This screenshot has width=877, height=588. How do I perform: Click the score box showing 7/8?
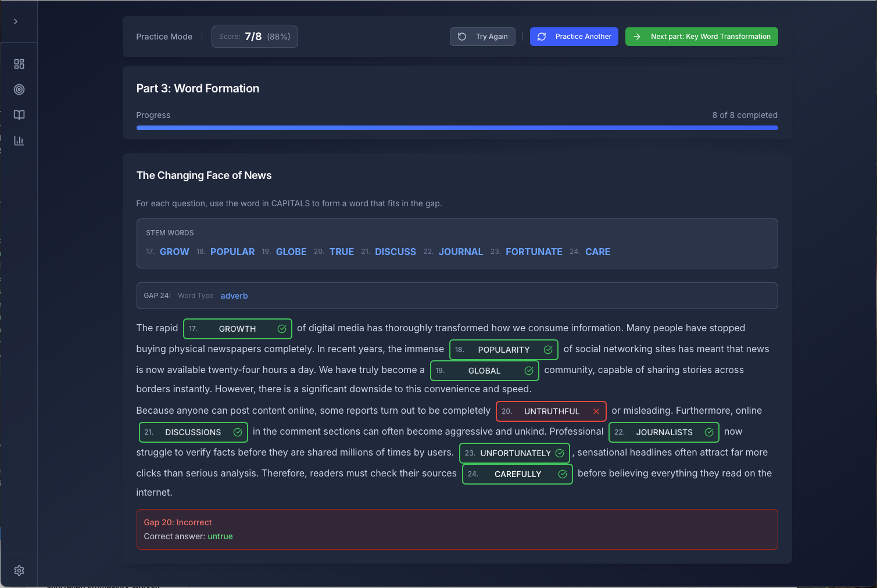[255, 37]
